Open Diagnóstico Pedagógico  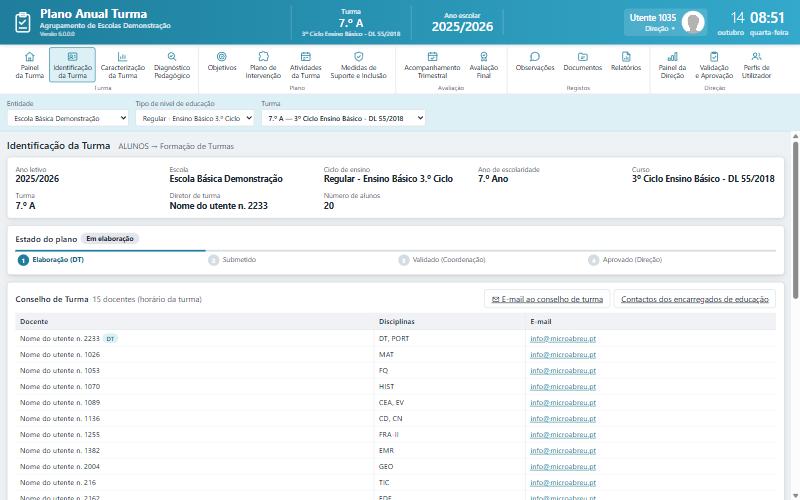[x=172, y=65]
